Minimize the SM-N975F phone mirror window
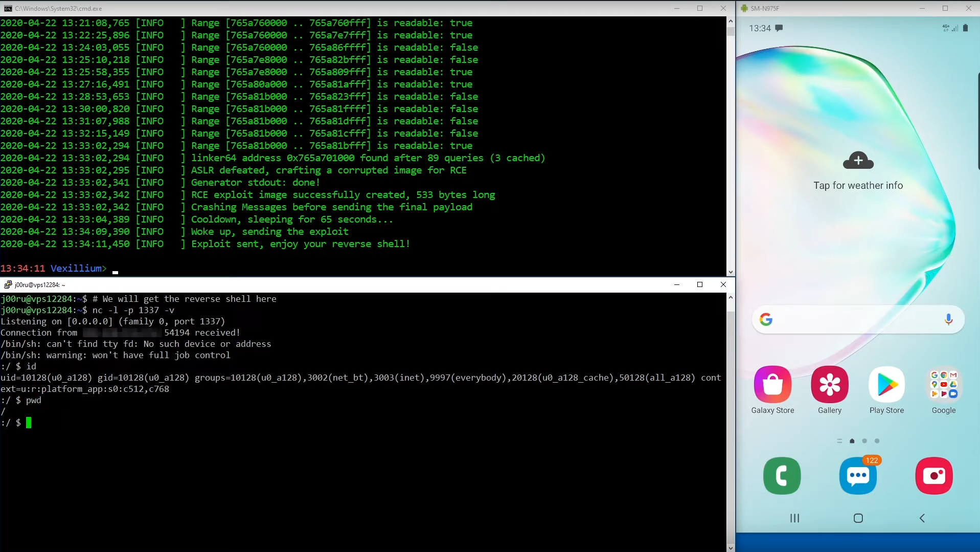 click(x=922, y=8)
